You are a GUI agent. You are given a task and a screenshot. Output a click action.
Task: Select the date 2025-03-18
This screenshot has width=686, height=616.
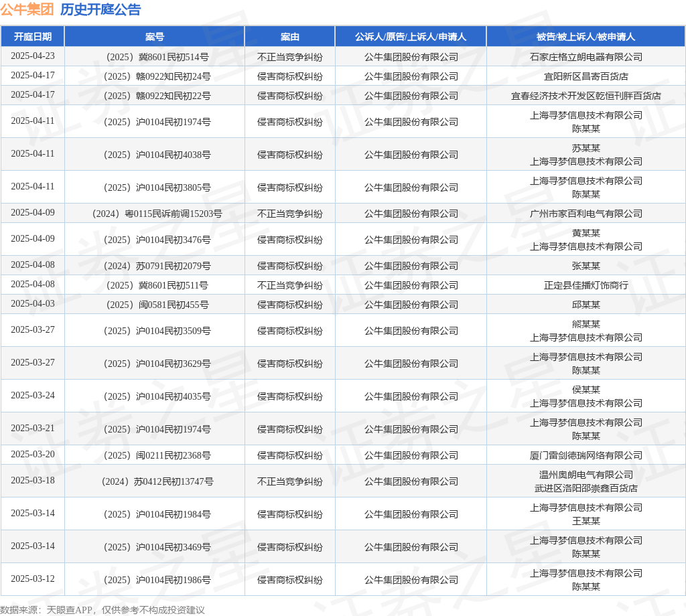pyautogui.click(x=33, y=481)
